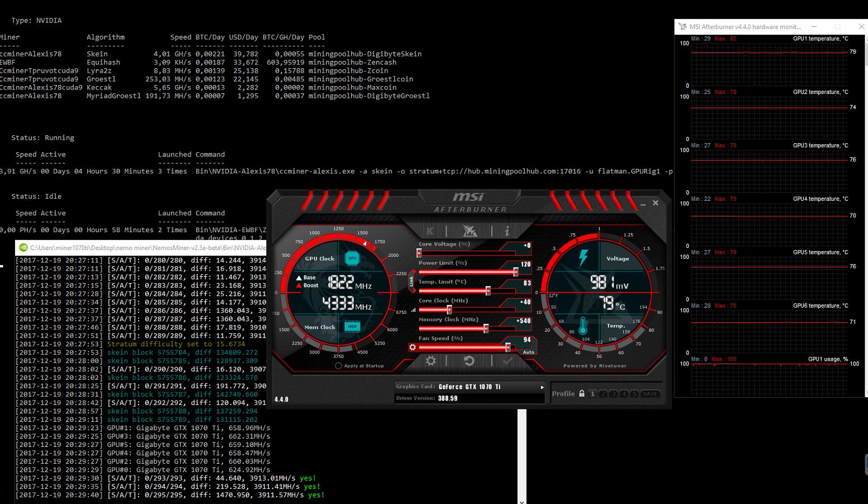Click the Temp. Limit slider handle
Screen dimensions: 868x504
click(x=488, y=291)
